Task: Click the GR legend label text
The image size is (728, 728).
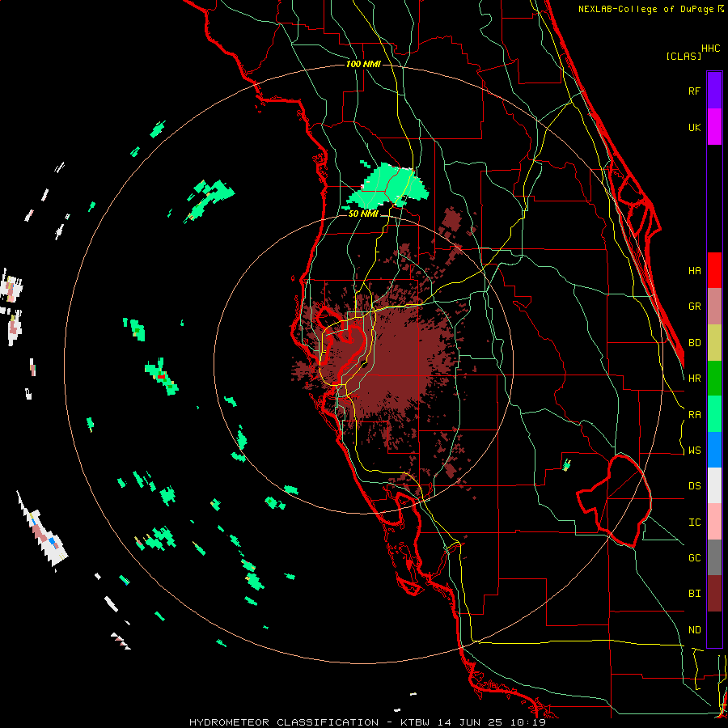Action: pyautogui.click(x=694, y=307)
